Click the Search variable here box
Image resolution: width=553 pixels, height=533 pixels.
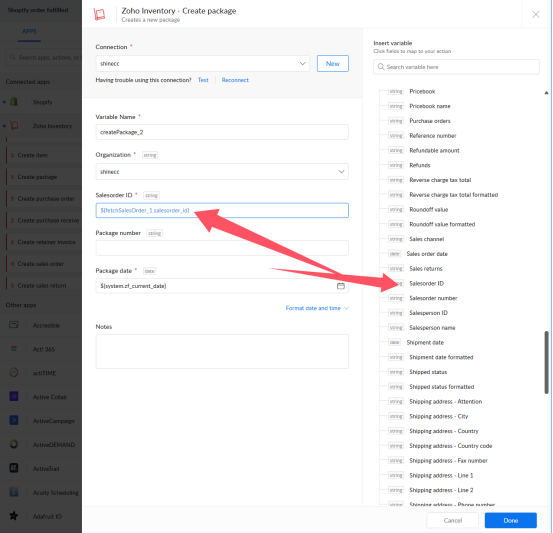click(456, 67)
